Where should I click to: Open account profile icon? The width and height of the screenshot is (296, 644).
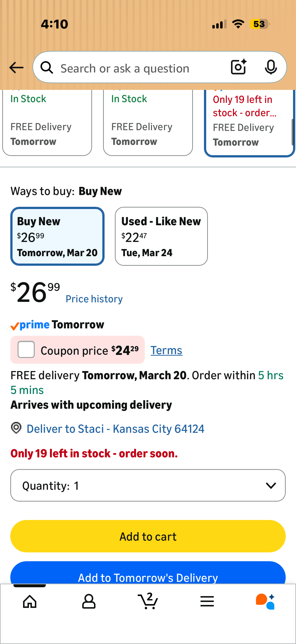(x=89, y=601)
